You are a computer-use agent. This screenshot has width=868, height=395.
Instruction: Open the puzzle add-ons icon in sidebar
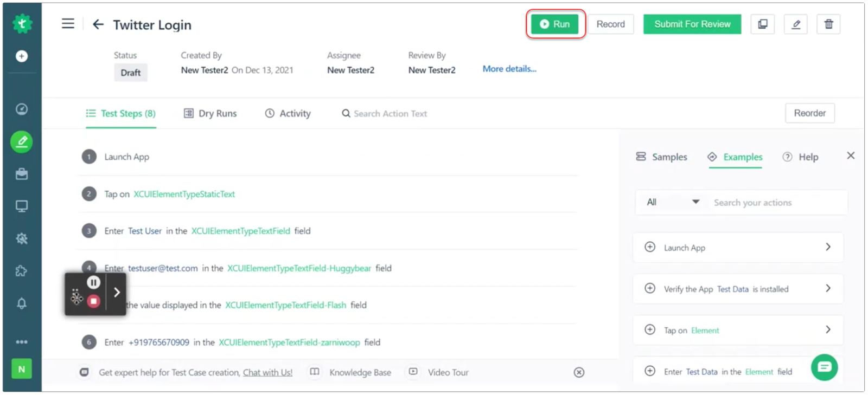(22, 271)
